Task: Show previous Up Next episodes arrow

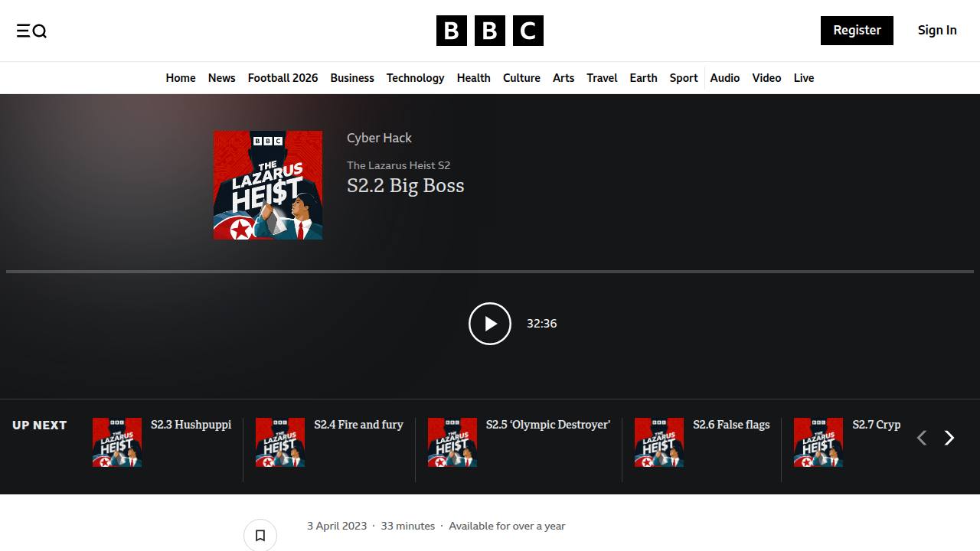Action: coord(922,438)
